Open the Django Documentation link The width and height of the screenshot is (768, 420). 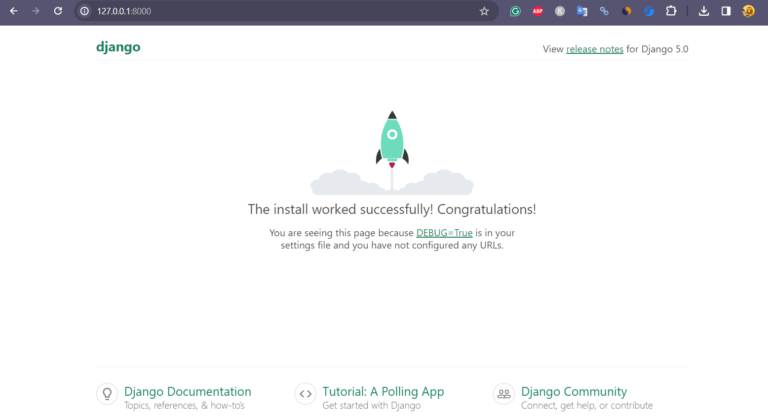pos(188,392)
